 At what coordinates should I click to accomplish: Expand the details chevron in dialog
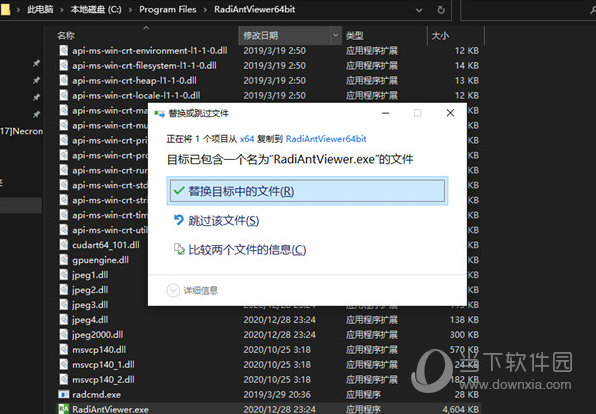[173, 290]
